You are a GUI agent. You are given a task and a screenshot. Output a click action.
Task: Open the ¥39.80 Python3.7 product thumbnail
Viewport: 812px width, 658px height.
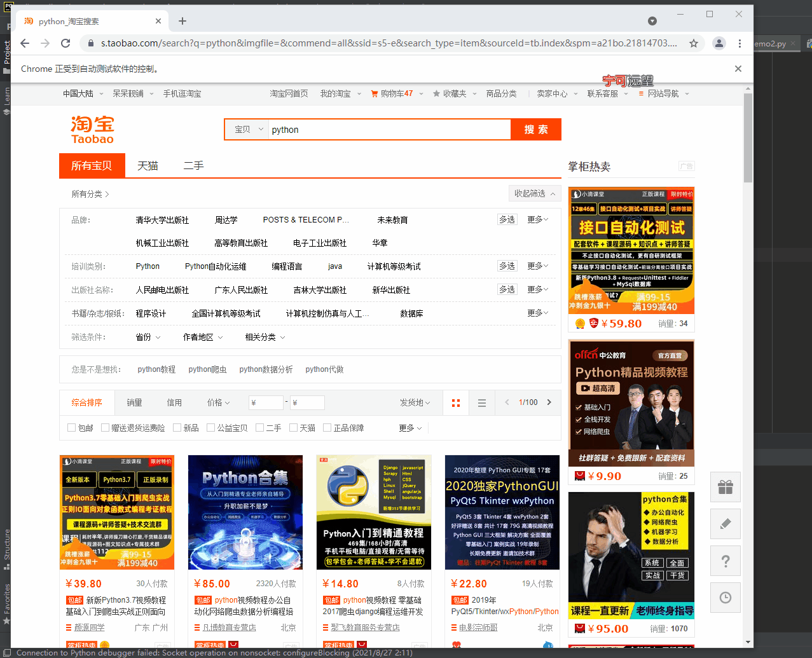[x=117, y=512]
